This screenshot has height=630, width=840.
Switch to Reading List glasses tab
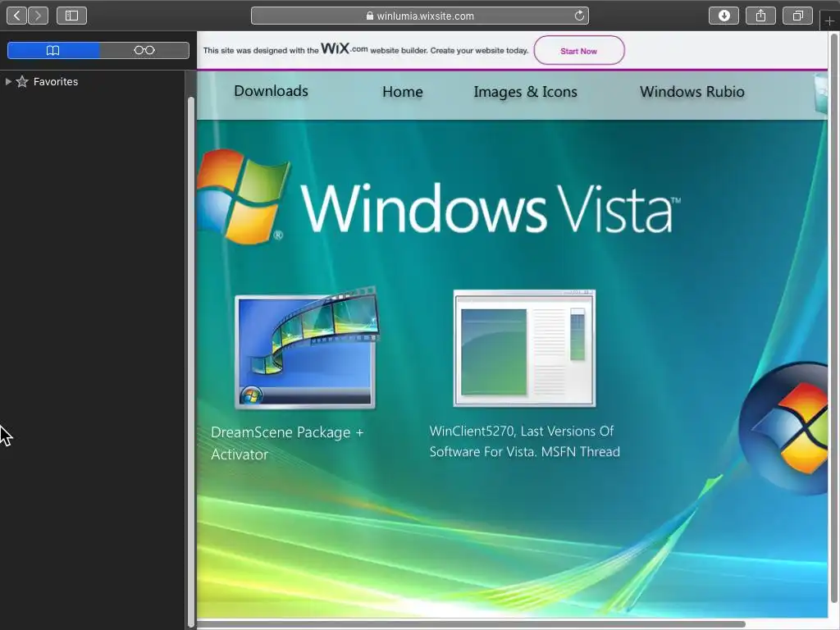click(144, 50)
